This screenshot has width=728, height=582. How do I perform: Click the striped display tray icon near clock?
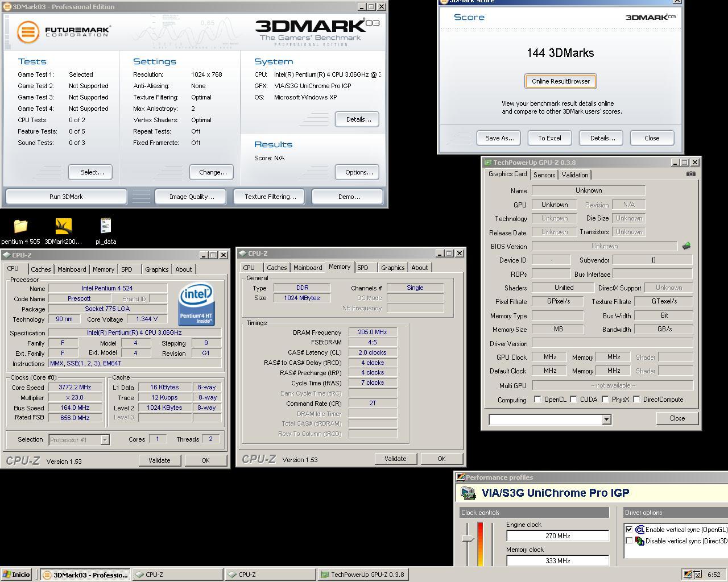(x=698, y=575)
